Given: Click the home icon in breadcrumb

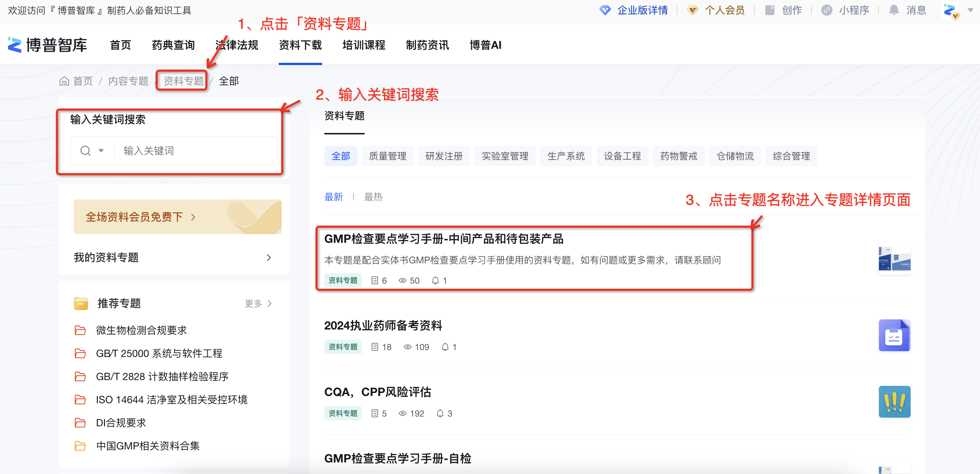Looking at the screenshot, I should point(64,81).
